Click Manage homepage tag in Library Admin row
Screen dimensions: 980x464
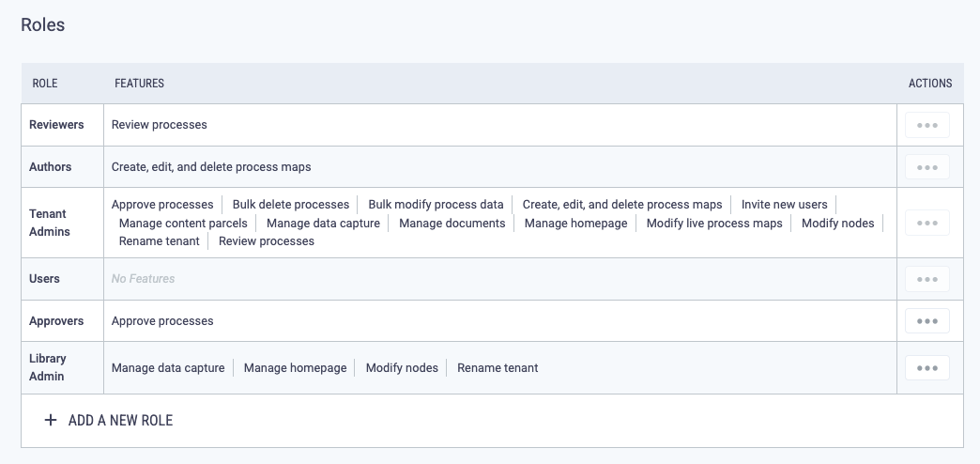pos(295,367)
